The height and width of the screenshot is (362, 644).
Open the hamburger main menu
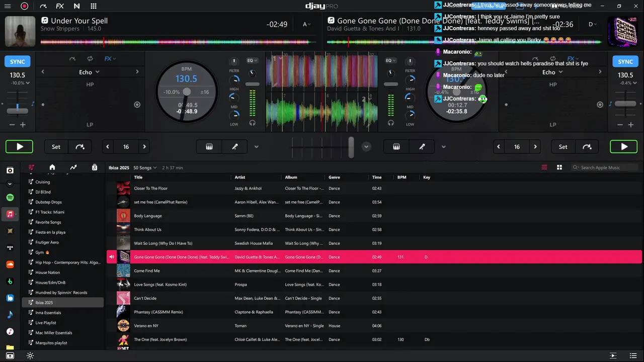coord(8,6)
